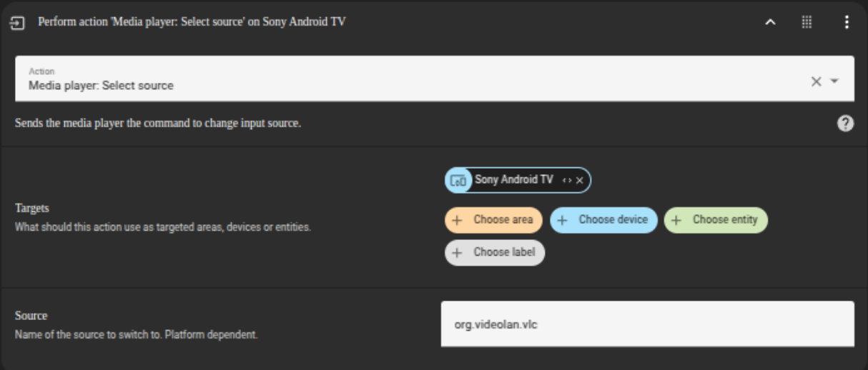Click the Source field 'org.videolan.vlc'
868x370 pixels.
click(x=647, y=324)
